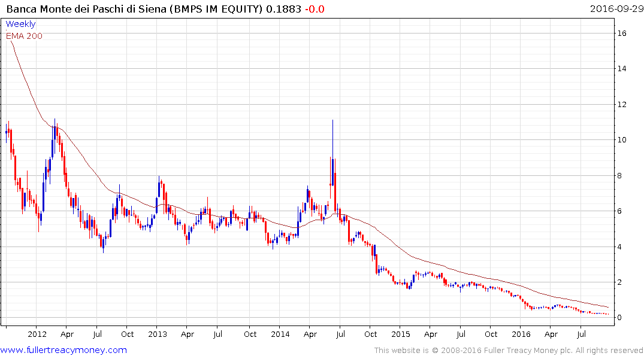Viewport: 644px width, 359px height.
Task: Click the Apr label after 2015
Action: coord(430,334)
